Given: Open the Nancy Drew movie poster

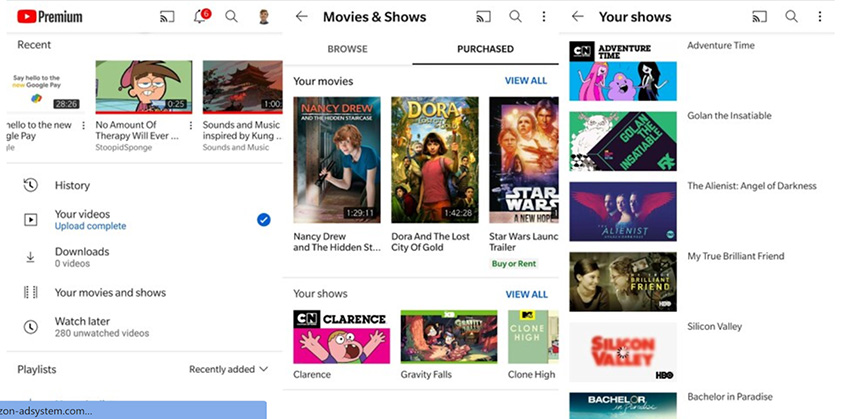Looking at the screenshot, I should [x=337, y=160].
